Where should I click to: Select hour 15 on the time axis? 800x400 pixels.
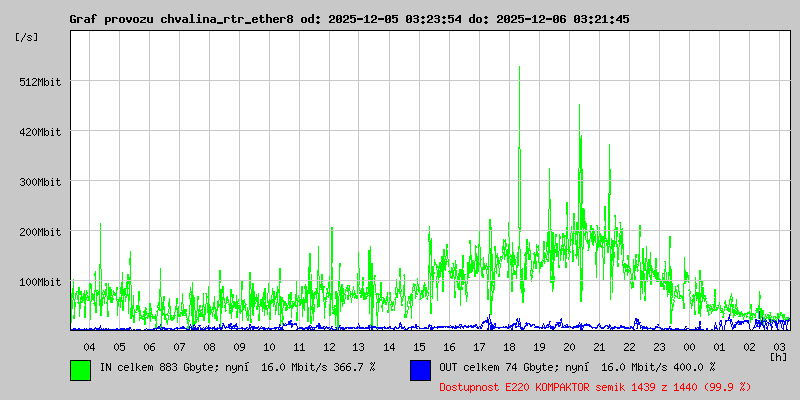(419, 346)
